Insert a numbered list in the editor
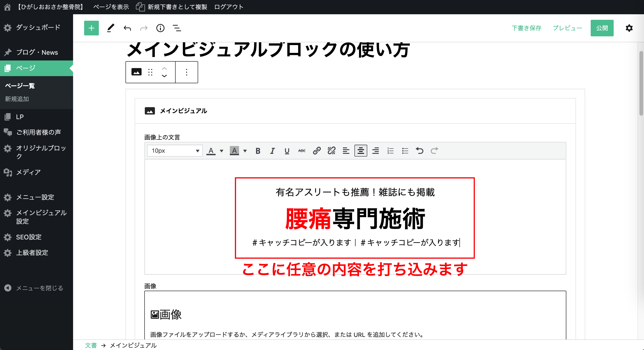The width and height of the screenshot is (644, 350). (390, 151)
